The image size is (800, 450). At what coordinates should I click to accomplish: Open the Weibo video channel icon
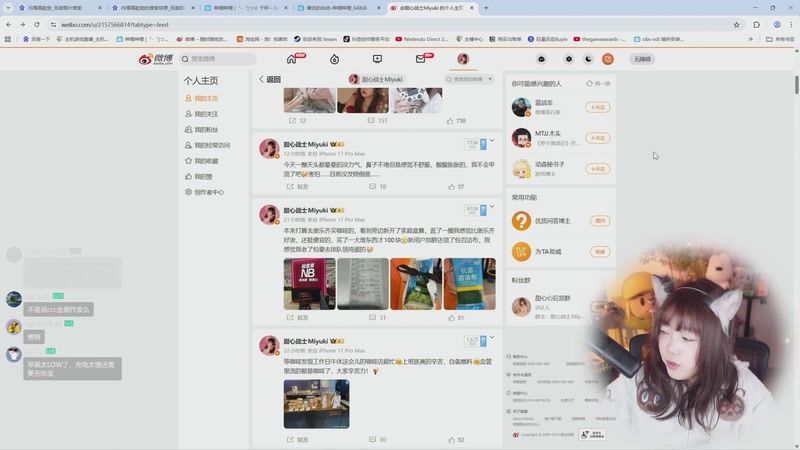click(377, 59)
